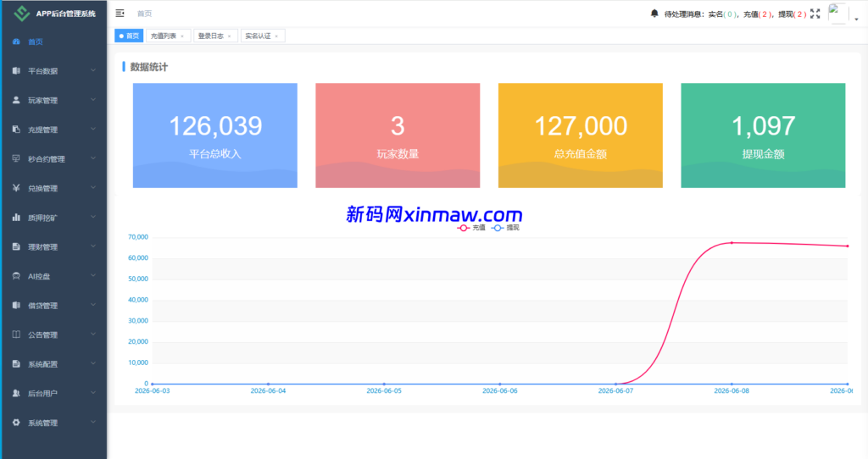868x459 pixels.
Task: Click the green APP后台管理系统 logo icon
Action: point(21,14)
